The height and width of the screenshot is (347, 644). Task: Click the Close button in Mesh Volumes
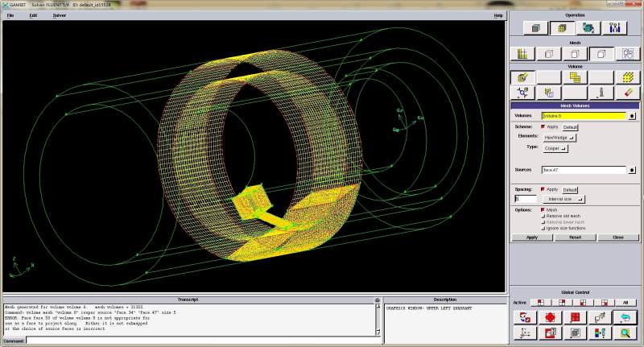[618, 238]
